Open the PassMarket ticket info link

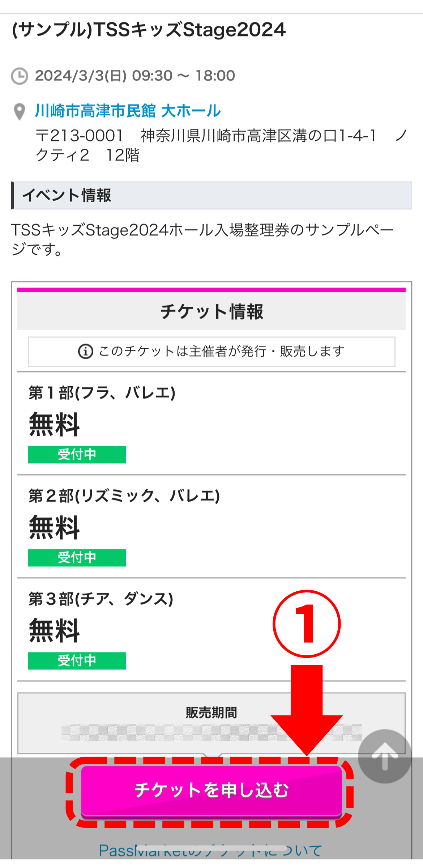point(210,851)
